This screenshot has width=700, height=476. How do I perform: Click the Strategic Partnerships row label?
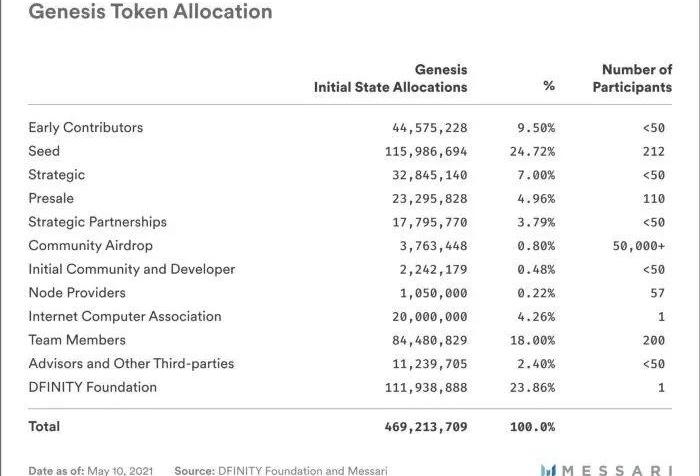click(98, 222)
